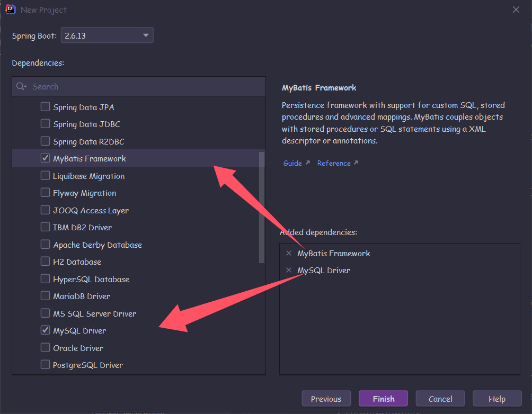Enable the Flyway Migration dependency
Screen dimensions: 532x414
[46, 193]
